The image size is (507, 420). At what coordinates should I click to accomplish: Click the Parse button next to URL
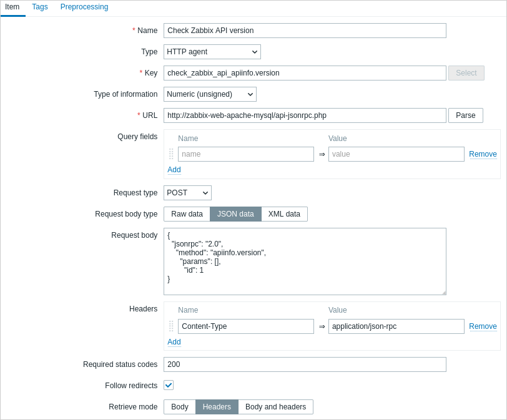pyautogui.click(x=466, y=115)
